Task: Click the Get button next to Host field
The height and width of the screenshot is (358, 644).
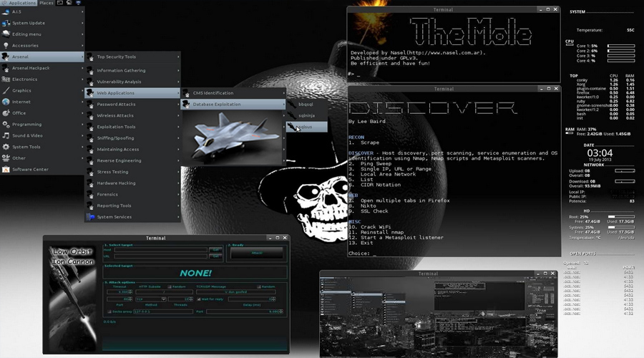Action: tap(215, 249)
